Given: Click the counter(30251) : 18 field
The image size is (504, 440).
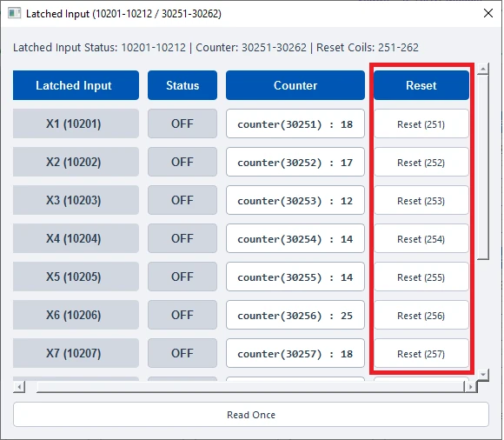Looking at the screenshot, I should [x=295, y=123].
